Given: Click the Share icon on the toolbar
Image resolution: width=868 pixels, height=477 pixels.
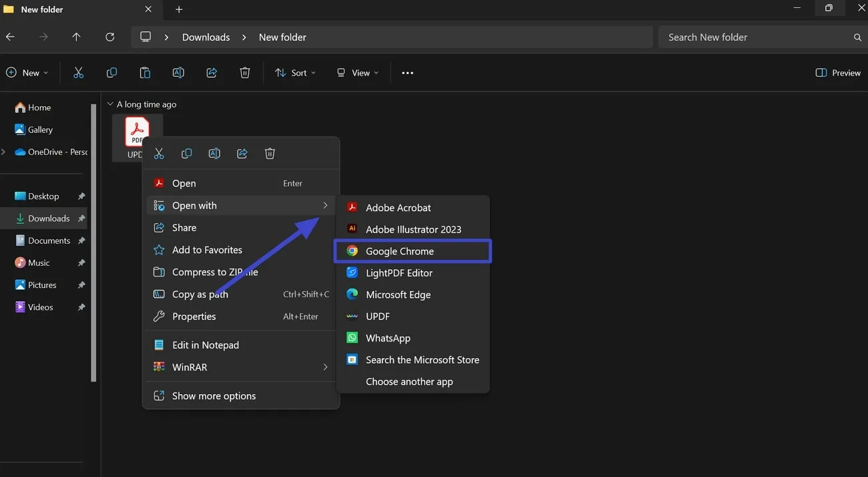Looking at the screenshot, I should pos(212,72).
